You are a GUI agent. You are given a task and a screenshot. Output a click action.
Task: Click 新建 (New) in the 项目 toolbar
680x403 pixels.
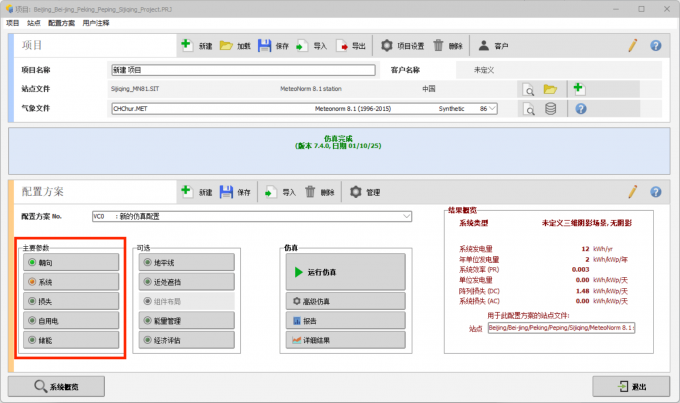click(x=196, y=46)
